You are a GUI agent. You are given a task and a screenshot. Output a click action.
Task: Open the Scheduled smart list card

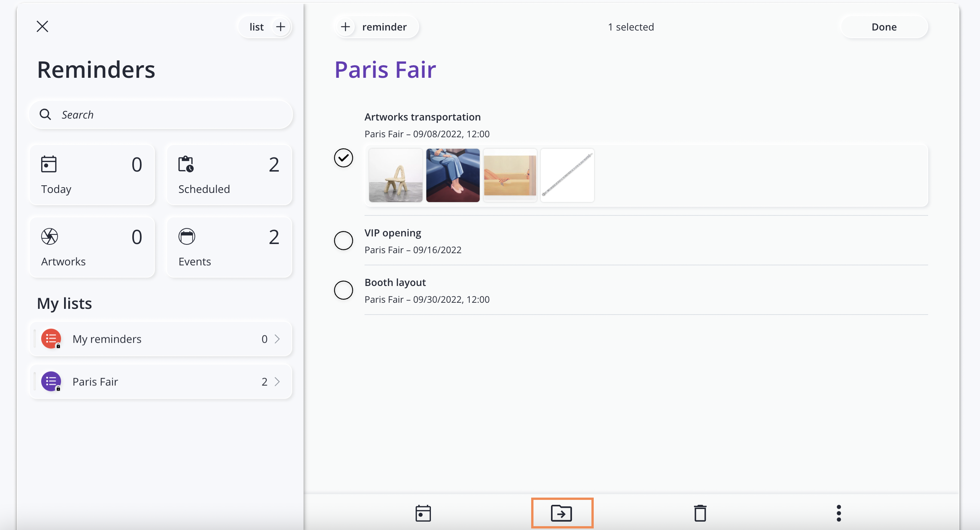pos(230,175)
